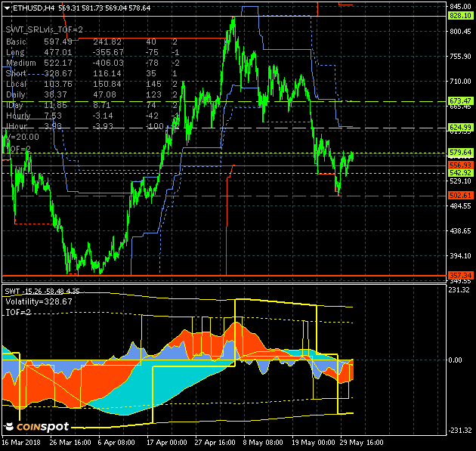This screenshot has width=476, height=451.
Task: Click the 357.34 red price tag
Action: click(460, 275)
